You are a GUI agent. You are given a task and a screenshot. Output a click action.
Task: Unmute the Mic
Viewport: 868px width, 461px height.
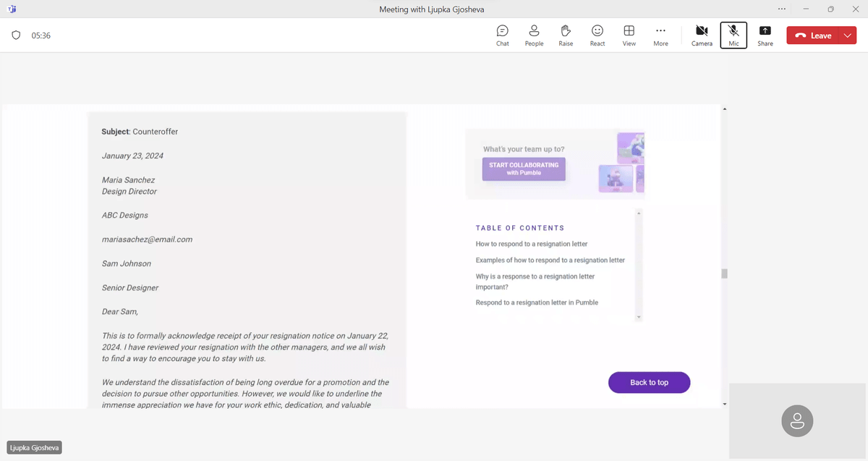click(x=733, y=35)
